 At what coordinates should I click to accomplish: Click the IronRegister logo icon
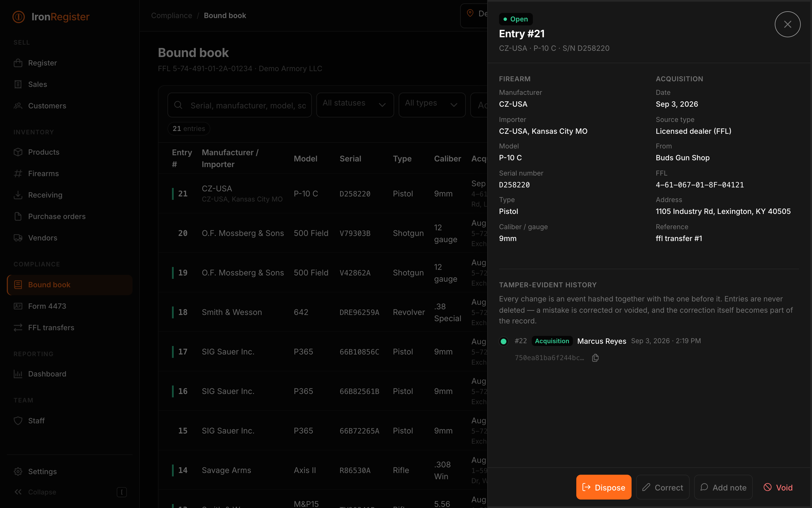[x=18, y=17]
